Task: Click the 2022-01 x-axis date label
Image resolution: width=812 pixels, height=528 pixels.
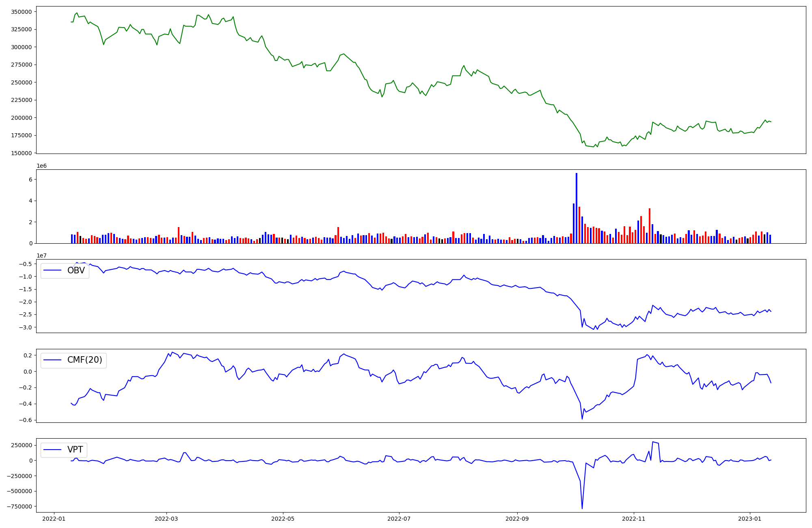Action: (54, 519)
